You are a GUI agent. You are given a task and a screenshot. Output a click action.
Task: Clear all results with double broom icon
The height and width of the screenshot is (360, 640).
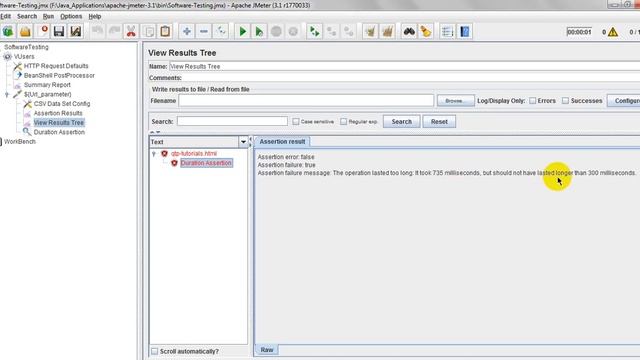(387, 31)
